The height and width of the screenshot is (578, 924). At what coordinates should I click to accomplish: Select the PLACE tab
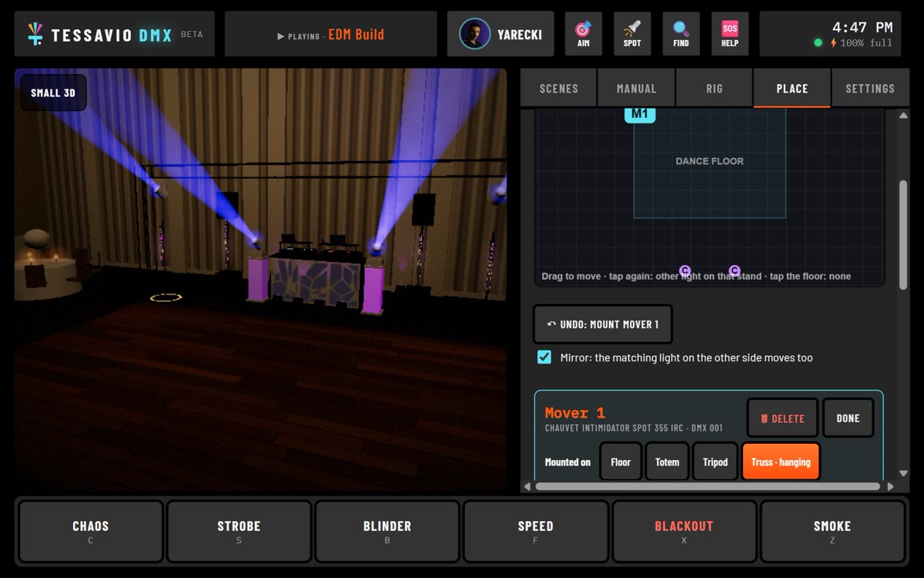[792, 88]
